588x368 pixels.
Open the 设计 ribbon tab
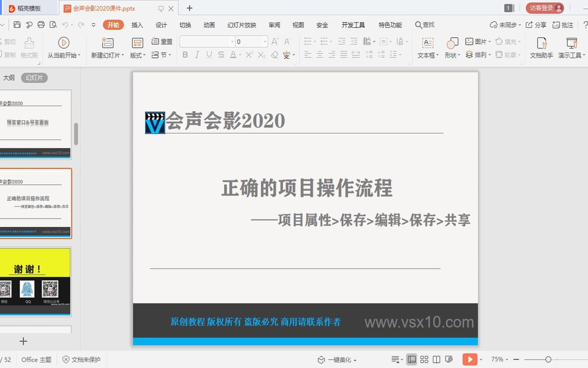point(161,25)
